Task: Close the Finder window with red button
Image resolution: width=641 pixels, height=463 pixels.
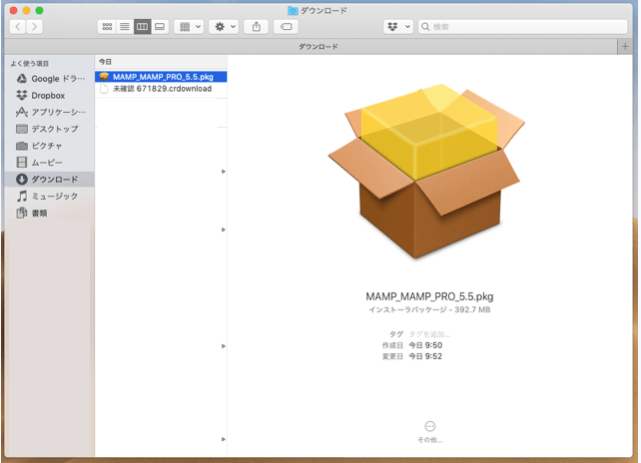Action: click(13, 10)
